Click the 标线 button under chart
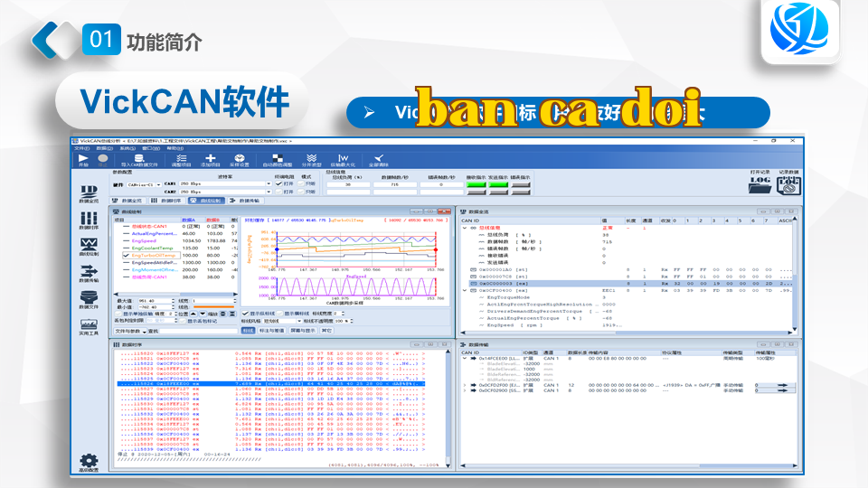This screenshot has width=868, height=488. pos(248,331)
